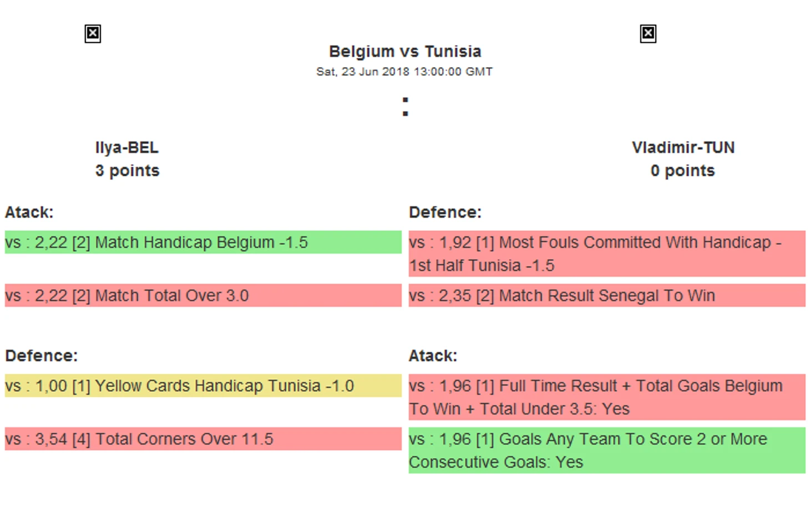Click the right Defence section heading

pos(445,212)
